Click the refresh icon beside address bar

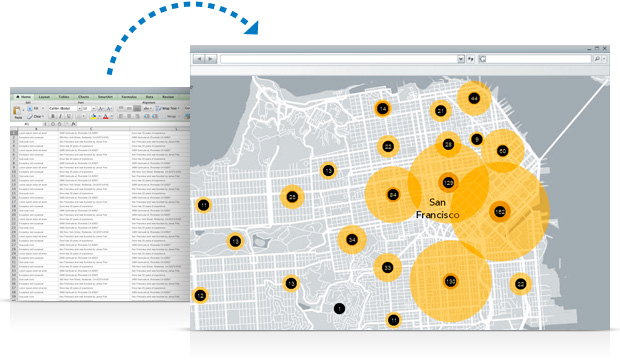pos(471,59)
